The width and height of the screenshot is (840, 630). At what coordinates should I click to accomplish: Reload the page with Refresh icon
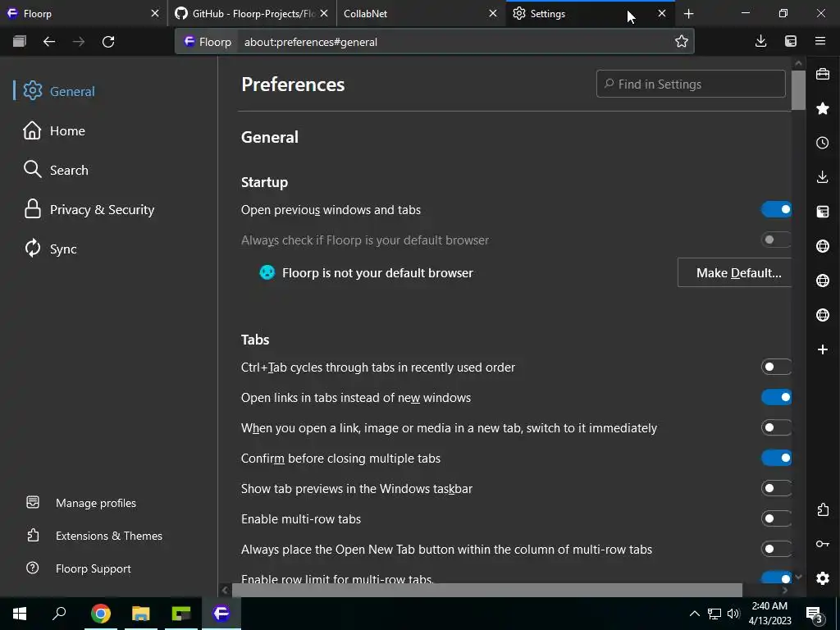point(108,41)
